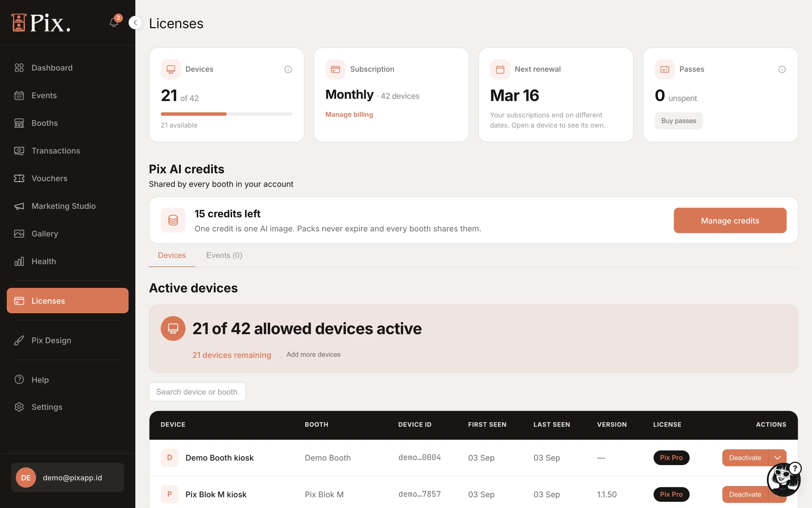Click version 1.1.50 cell
This screenshot has height=508, width=812.
click(x=607, y=494)
